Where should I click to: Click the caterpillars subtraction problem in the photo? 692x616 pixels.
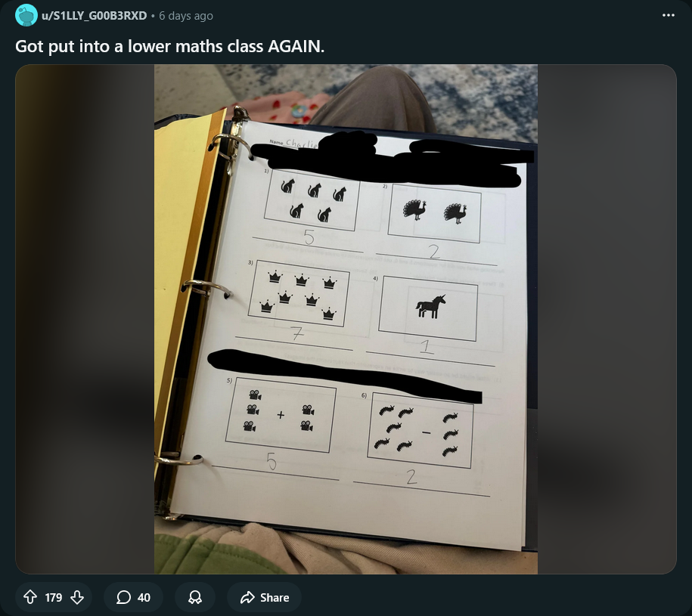[x=420, y=430]
